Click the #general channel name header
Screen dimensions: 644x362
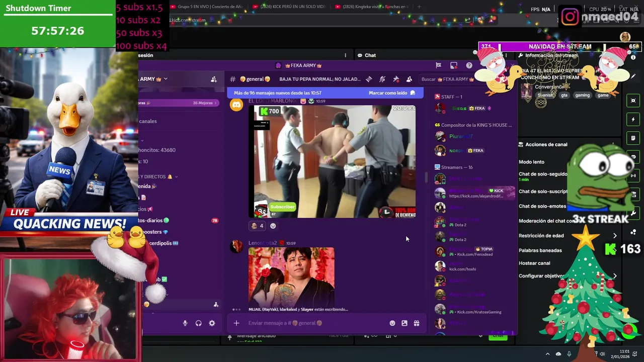click(x=255, y=79)
